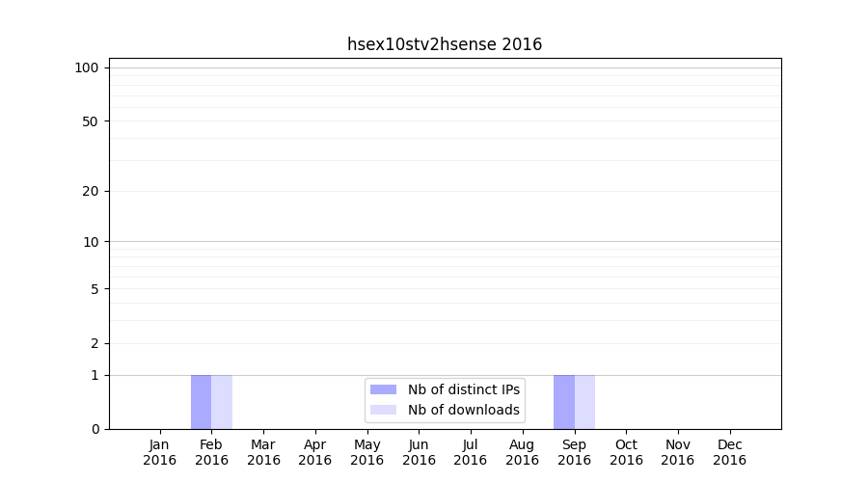Click the 0 y-axis tick label
Viewport: 868px width, 482px height.
click(95, 429)
